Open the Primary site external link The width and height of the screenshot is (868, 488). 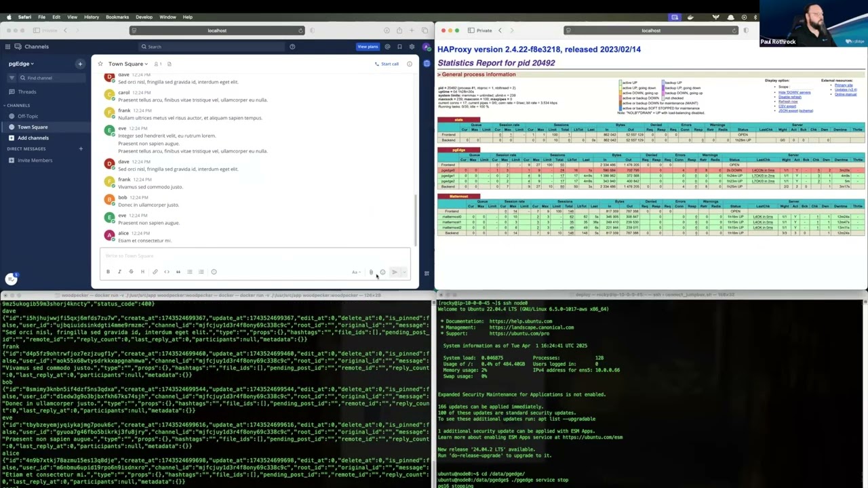pyautogui.click(x=844, y=85)
